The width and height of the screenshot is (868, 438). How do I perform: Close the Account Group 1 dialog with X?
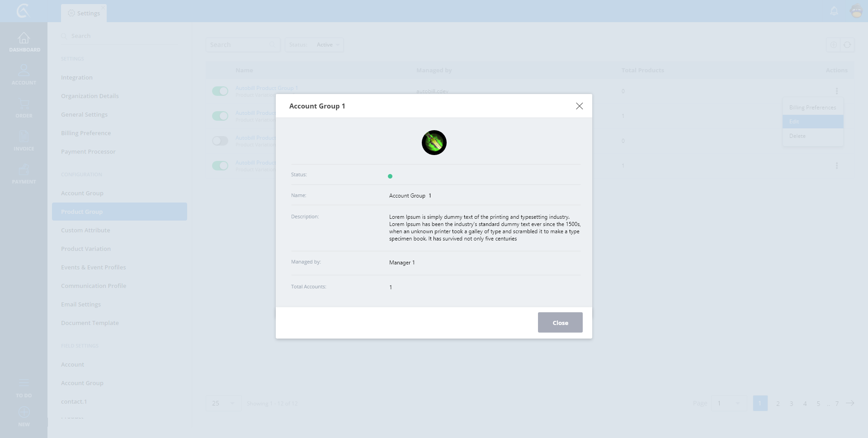(579, 106)
